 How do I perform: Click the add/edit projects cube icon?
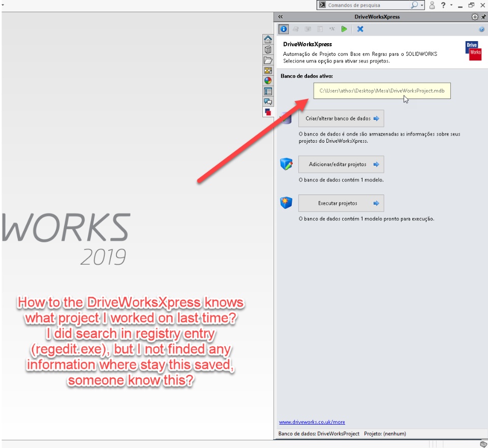click(286, 164)
